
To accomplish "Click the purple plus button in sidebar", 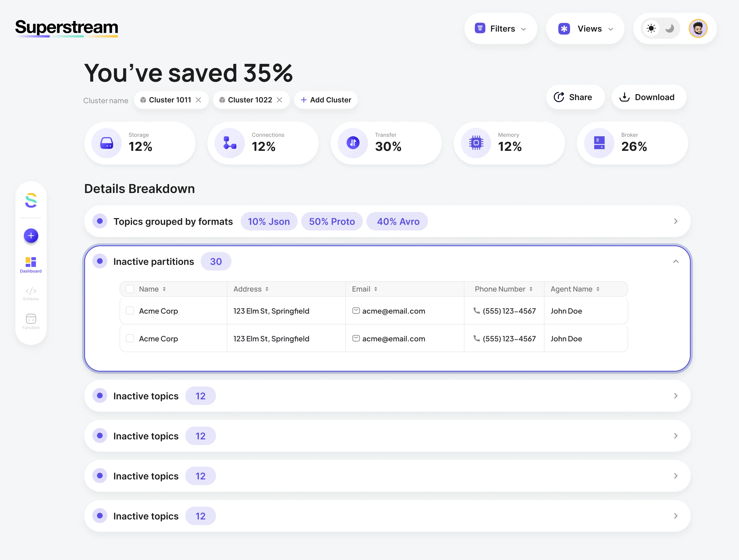I will tap(31, 236).
